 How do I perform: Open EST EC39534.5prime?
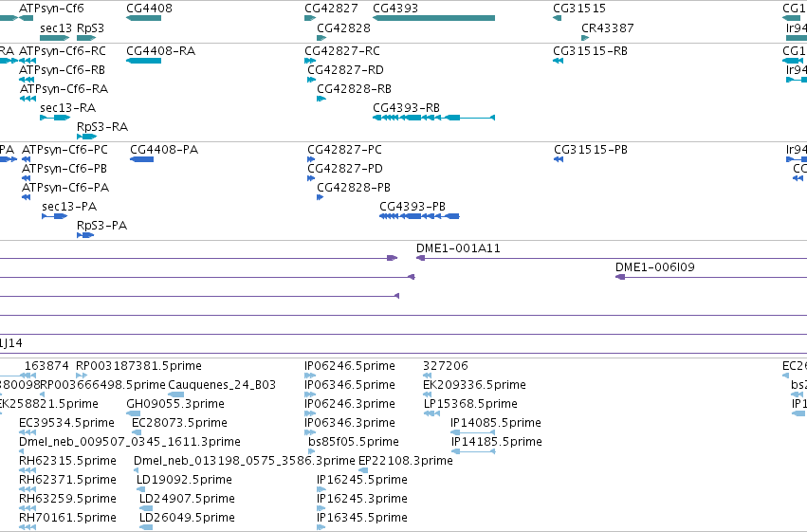66,423
